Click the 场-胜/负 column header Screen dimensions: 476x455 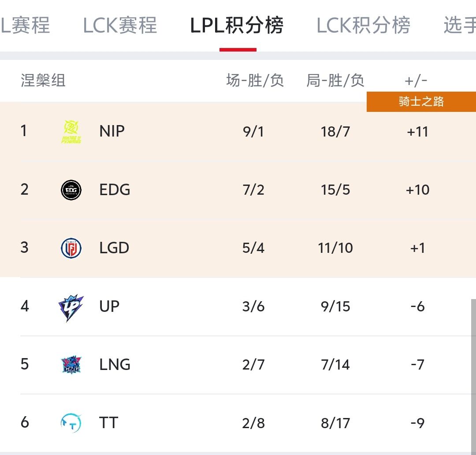coord(255,81)
